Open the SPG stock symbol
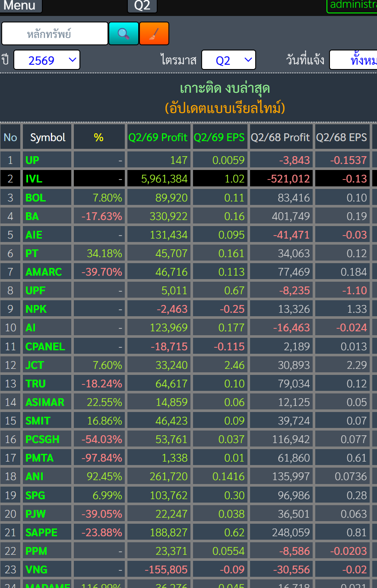 pos(35,495)
